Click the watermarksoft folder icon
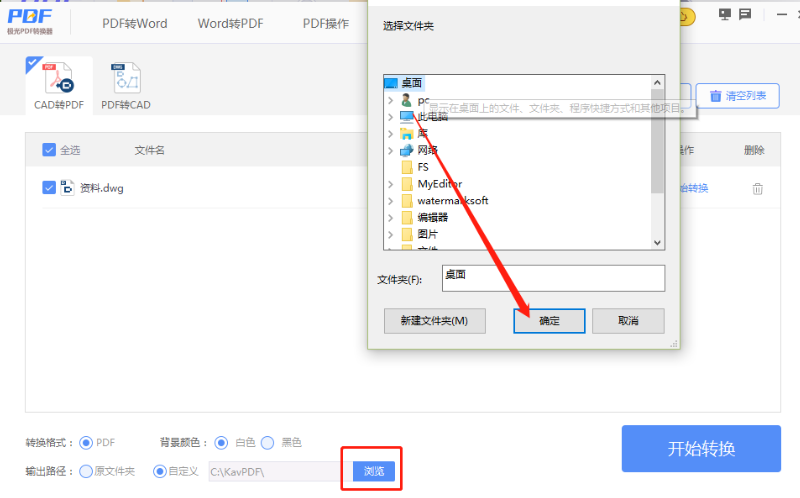This screenshot has height=498, width=800. (x=407, y=201)
